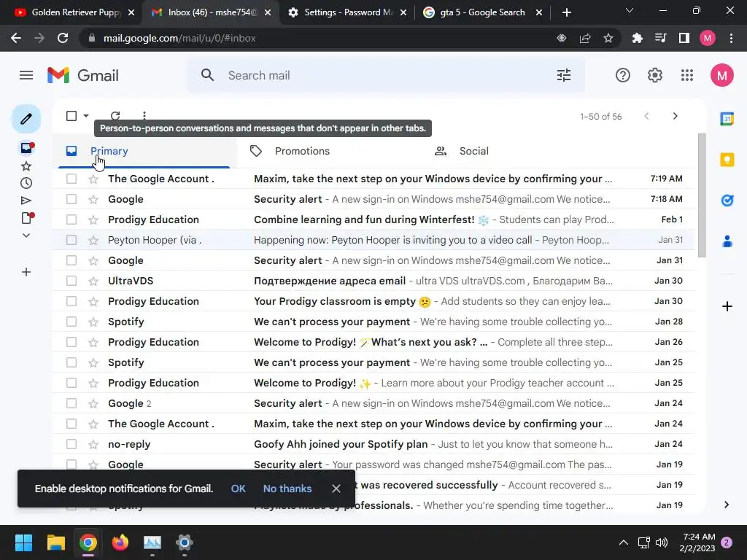The width and height of the screenshot is (747, 560).
Task: Expand More labels chevron in sidebar
Action: [x=26, y=236]
